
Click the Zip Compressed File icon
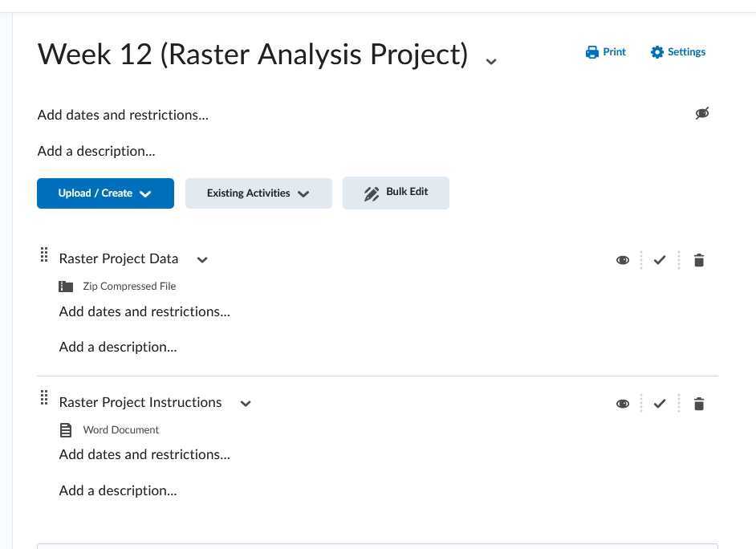[66, 286]
